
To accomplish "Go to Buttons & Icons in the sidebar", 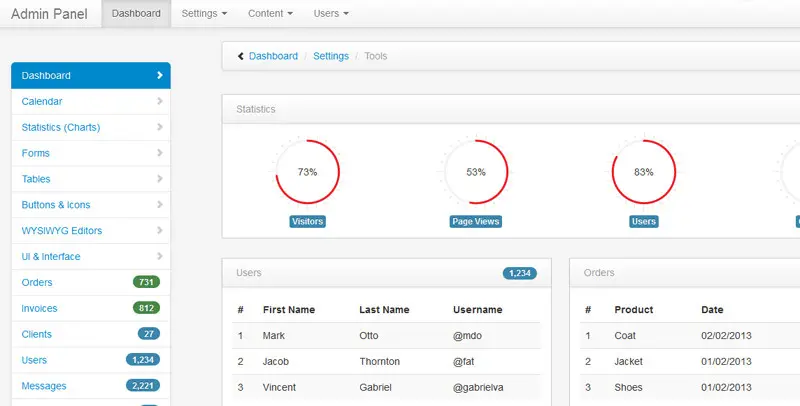I will (91, 205).
